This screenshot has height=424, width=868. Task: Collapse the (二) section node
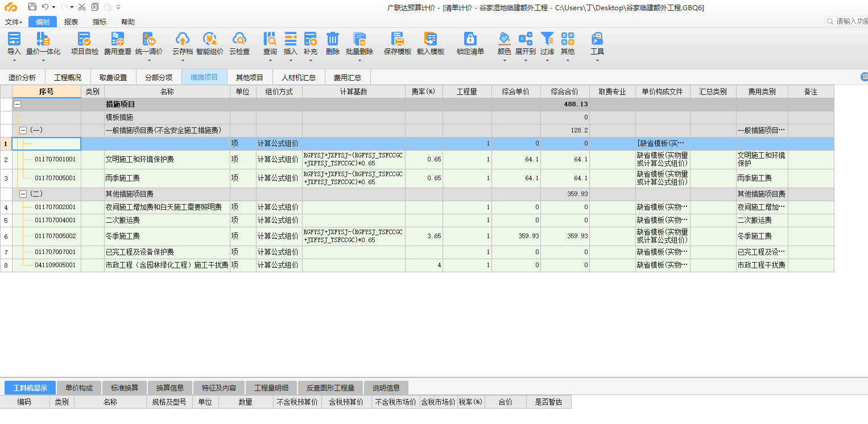[x=23, y=194]
